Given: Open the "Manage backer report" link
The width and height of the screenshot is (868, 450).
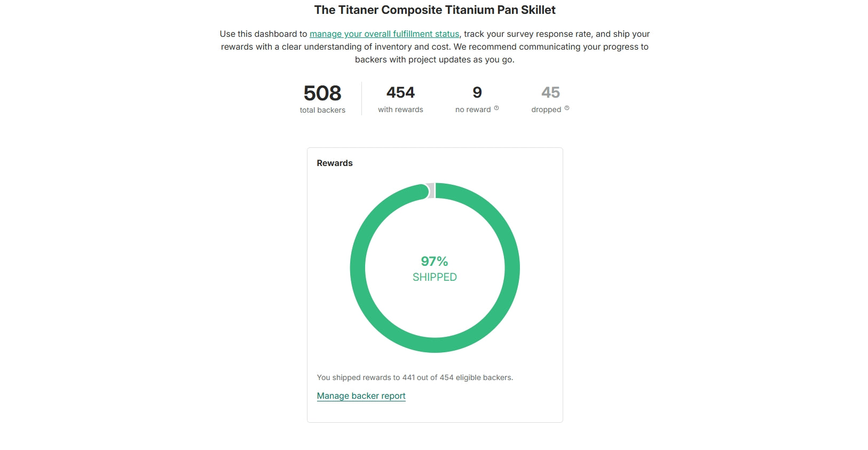Looking at the screenshot, I should coord(361,396).
